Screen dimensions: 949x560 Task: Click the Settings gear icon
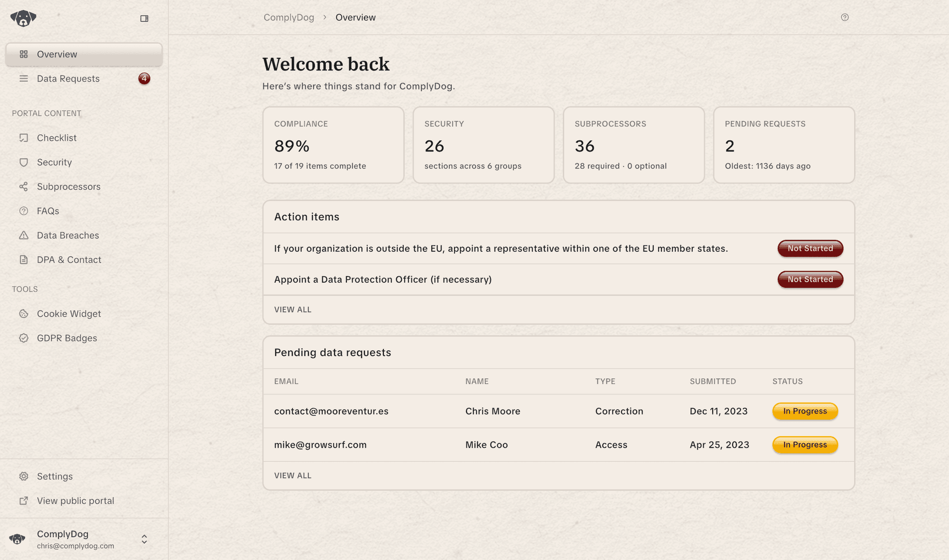pyautogui.click(x=24, y=477)
